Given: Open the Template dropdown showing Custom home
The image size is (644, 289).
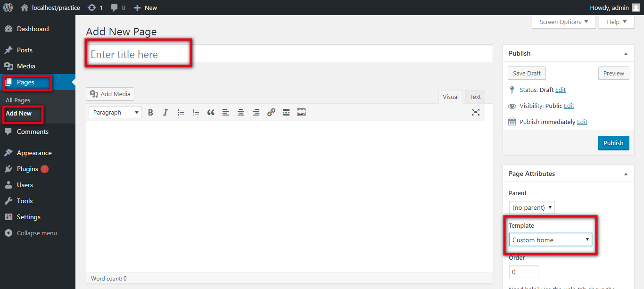Looking at the screenshot, I should tap(550, 240).
